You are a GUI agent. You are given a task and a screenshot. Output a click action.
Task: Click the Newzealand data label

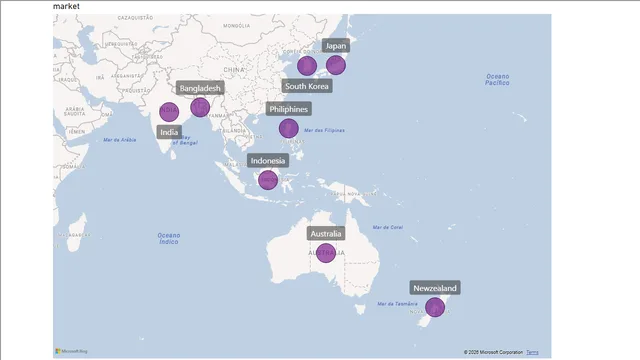click(435, 288)
